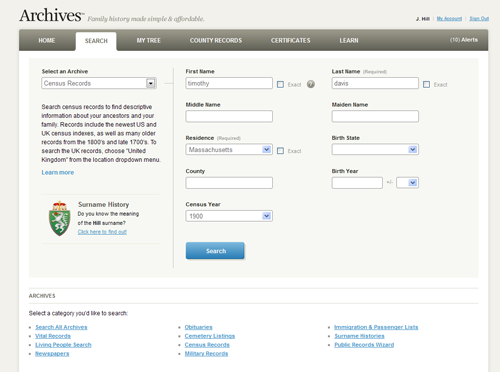Open the Newspapers category link
500x372 pixels.
(52, 354)
